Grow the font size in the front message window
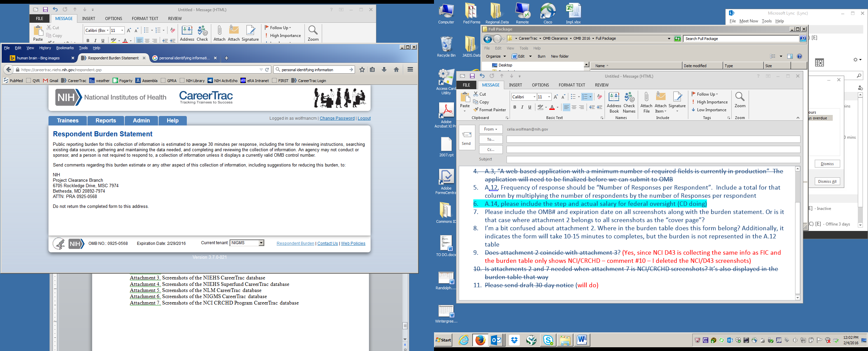Image resolution: width=868 pixels, height=351 pixels. coord(556,97)
